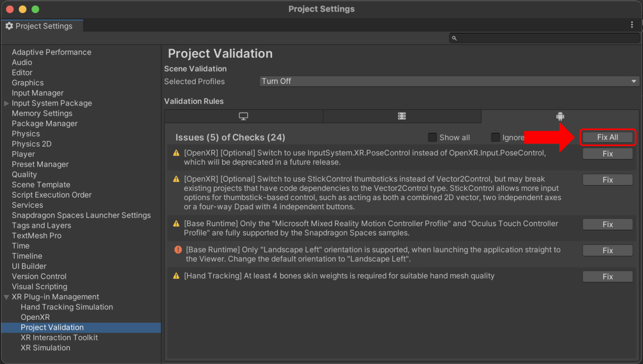643x364 pixels.
Task: Click warning icon beside PoseControl issue
Action: 176,153
